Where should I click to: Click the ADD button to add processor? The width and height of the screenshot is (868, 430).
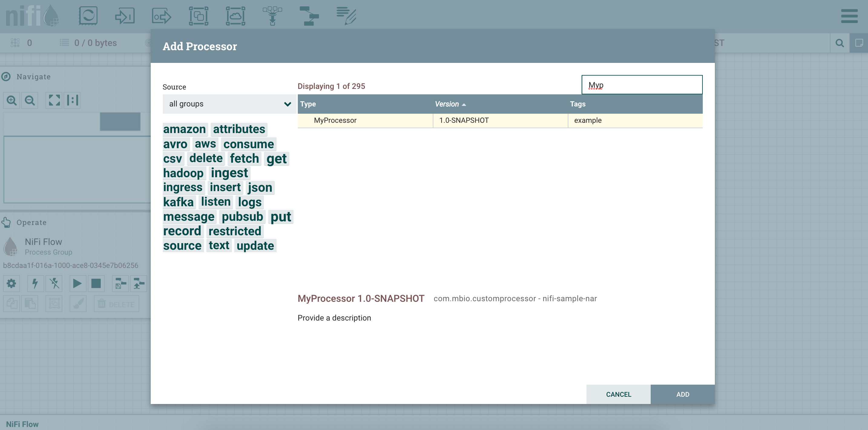click(682, 393)
